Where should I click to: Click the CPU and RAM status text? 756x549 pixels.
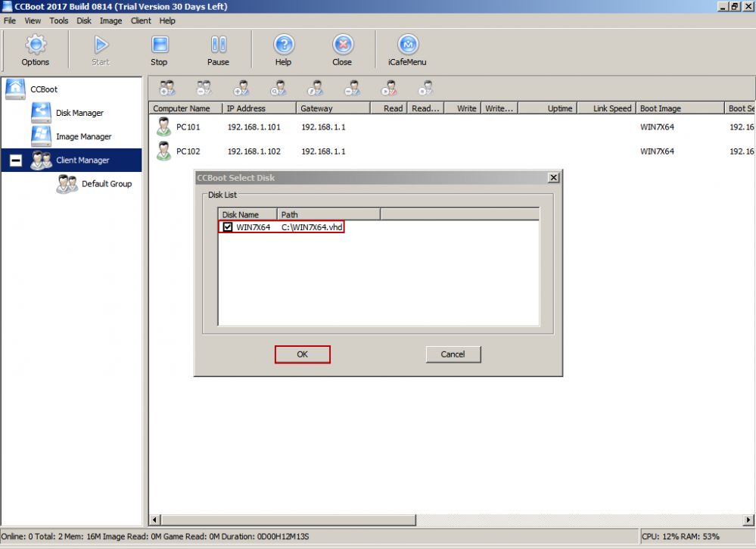(x=680, y=536)
